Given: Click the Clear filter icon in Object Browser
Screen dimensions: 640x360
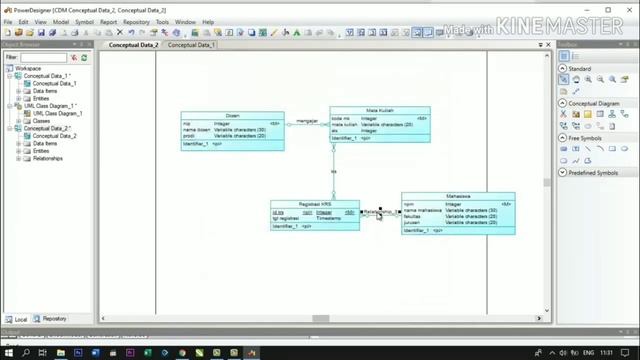Looking at the screenshot, I should [74, 58].
